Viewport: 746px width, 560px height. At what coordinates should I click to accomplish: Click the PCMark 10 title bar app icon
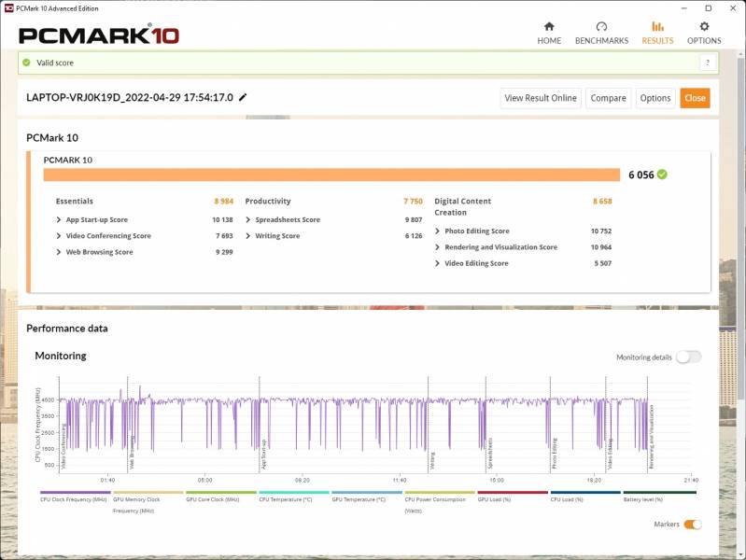[x=8, y=8]
